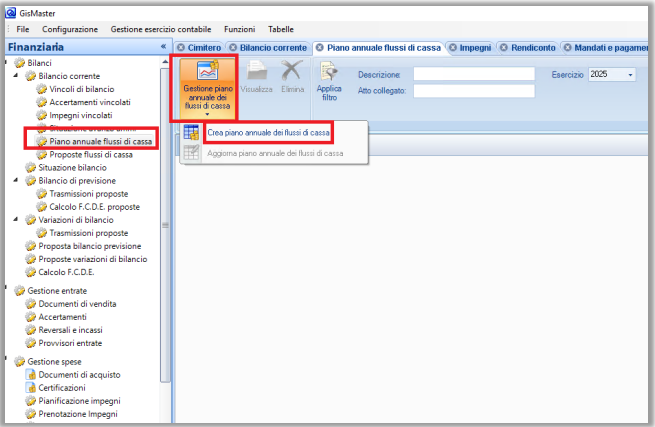The height and width of the screenshot is (427, 655).
Task: Click the Elimina X icon
Action: tap(292, 72)
